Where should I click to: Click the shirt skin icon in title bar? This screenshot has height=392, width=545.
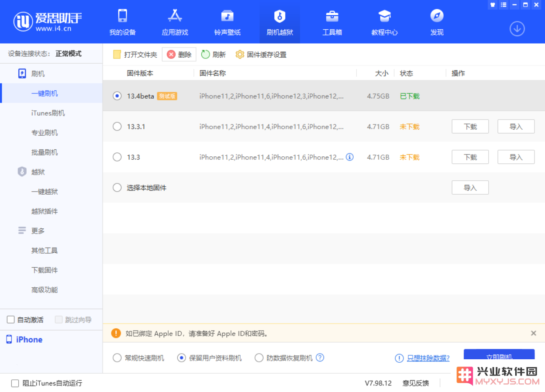click(493, 5)
